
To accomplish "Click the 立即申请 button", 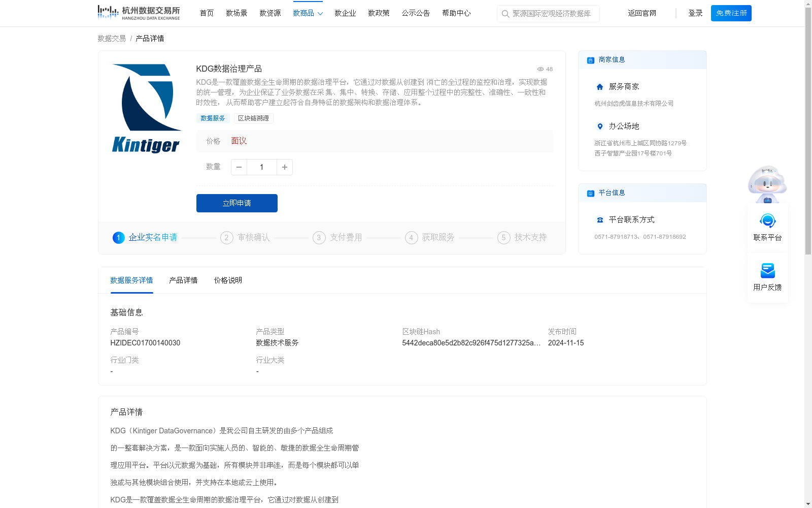I will 237,203.
